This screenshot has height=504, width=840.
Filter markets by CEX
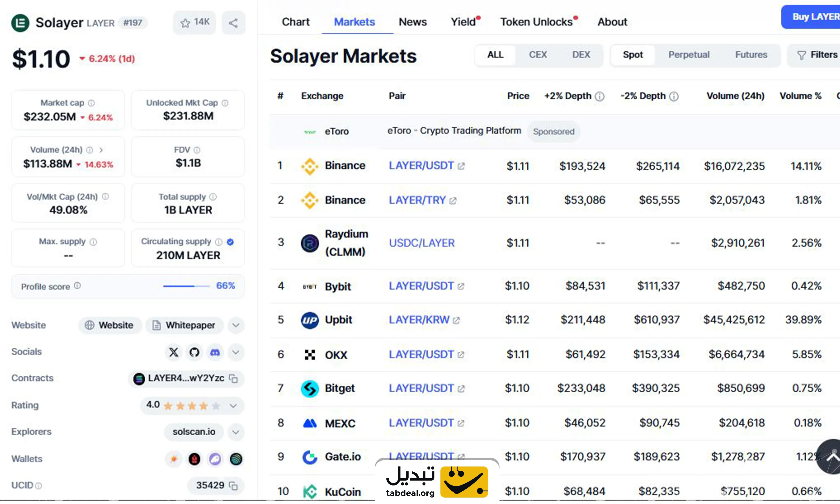538,55
